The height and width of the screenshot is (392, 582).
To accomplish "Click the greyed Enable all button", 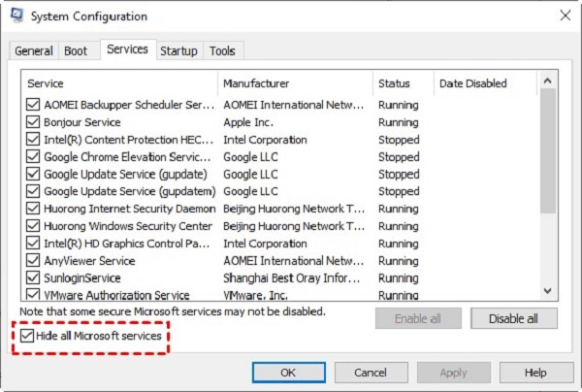I will 418,318.
